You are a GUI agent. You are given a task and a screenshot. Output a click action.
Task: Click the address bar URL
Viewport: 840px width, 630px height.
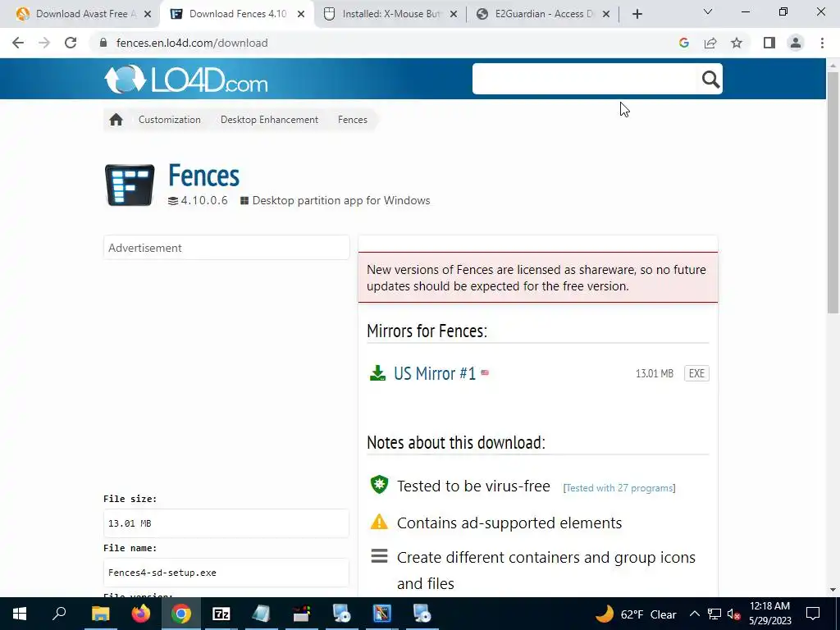click(192, 43)
